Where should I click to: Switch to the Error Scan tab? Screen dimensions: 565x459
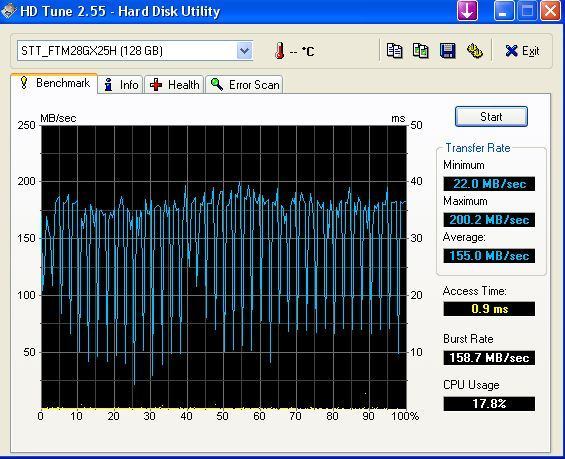(x=244, y=85)
